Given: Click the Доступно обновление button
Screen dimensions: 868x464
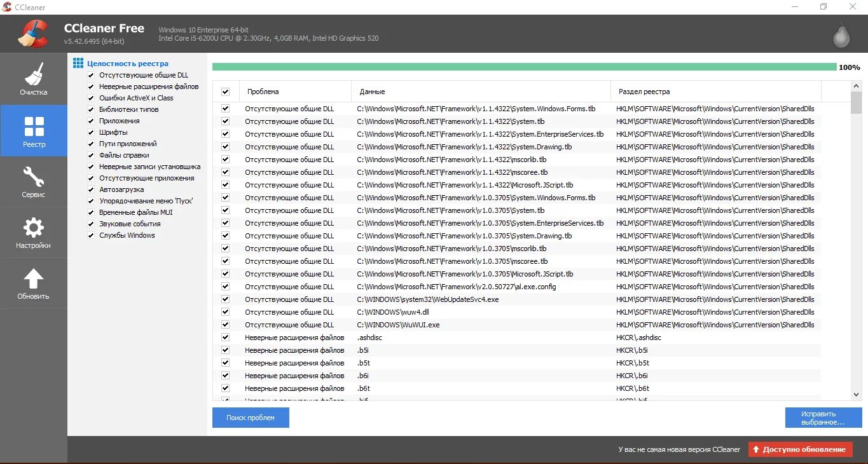Looking at the screenshot, I should (x=801, y=449).
